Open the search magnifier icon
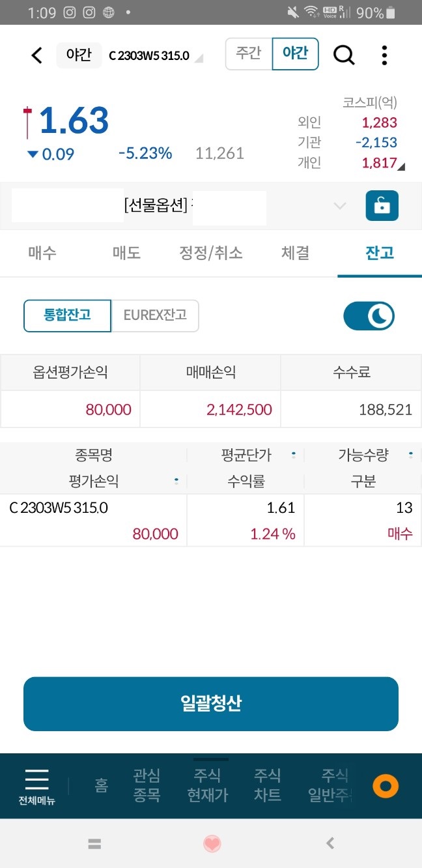 pos(344,55)
